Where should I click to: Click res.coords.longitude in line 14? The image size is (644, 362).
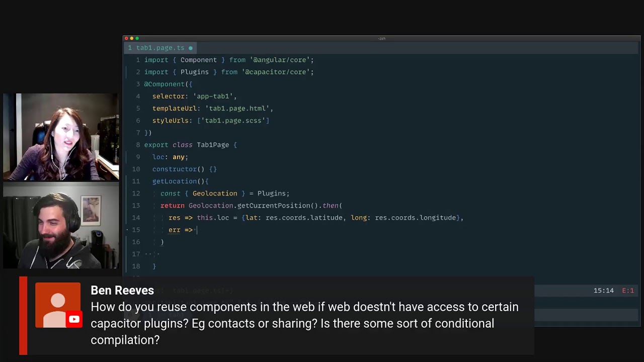(x=415, y=218)
